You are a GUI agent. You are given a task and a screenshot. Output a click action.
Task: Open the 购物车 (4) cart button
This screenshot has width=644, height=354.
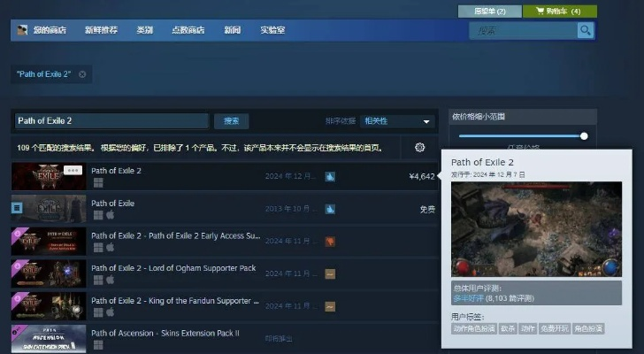click(560, 12)
